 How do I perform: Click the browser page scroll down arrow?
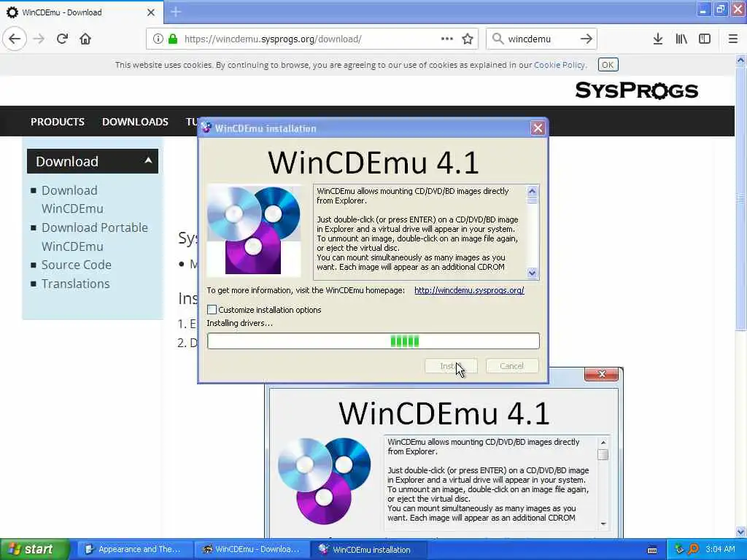coord(740,532)
